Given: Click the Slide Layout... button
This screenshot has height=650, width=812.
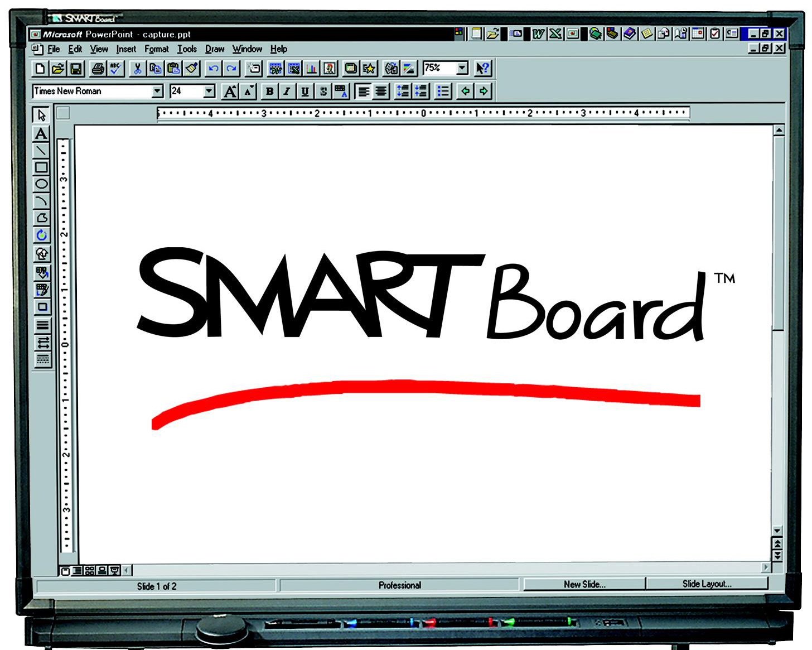Looking at the screenshot, I should (707, 584).
